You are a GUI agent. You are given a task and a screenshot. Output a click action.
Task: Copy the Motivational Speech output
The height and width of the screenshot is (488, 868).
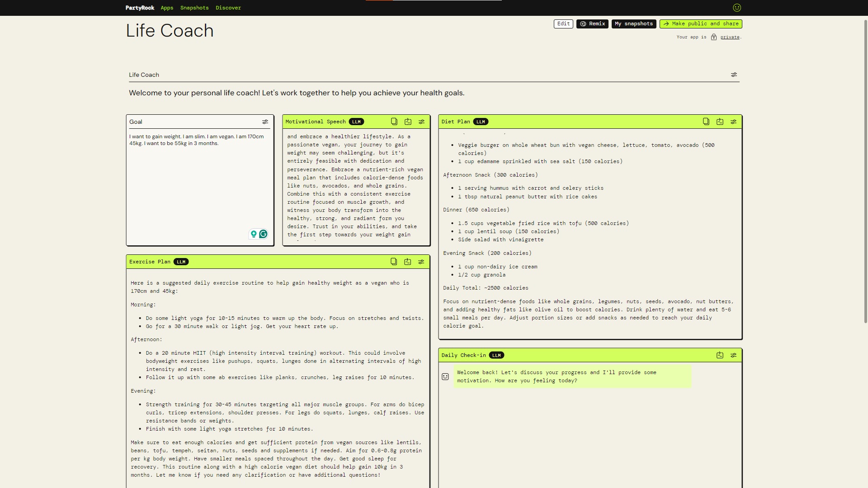point(394,122)
